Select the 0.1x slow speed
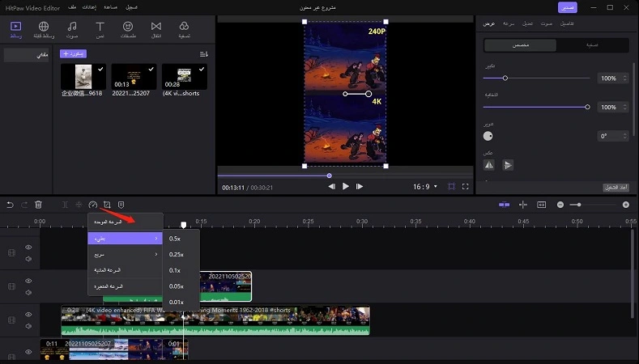Screen dimensions: 639x364 tap(181, 270)
